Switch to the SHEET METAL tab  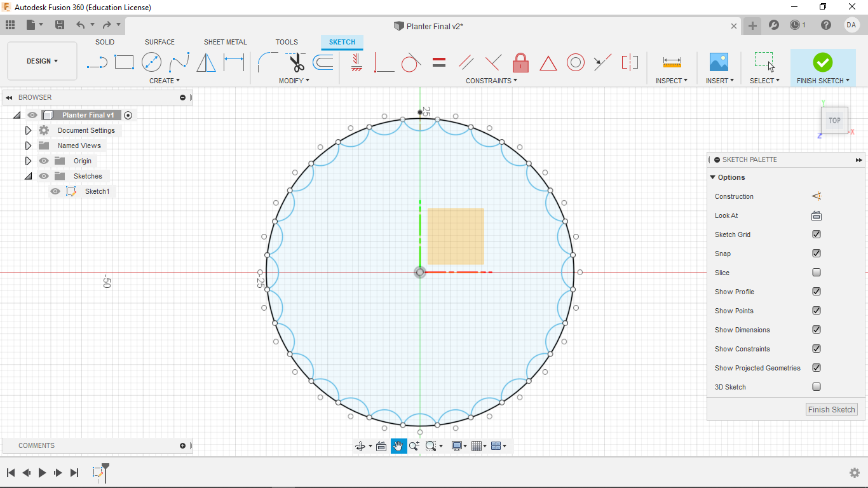pos(225,42)
